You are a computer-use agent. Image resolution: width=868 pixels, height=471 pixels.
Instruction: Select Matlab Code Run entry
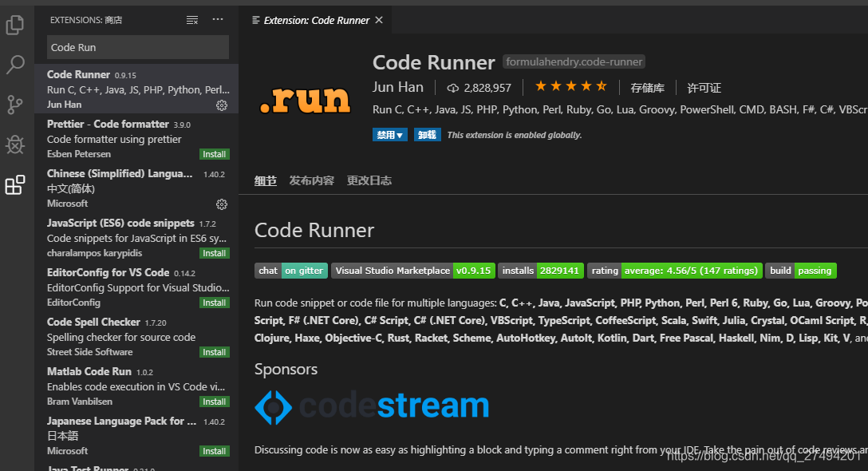pos(136,386)
